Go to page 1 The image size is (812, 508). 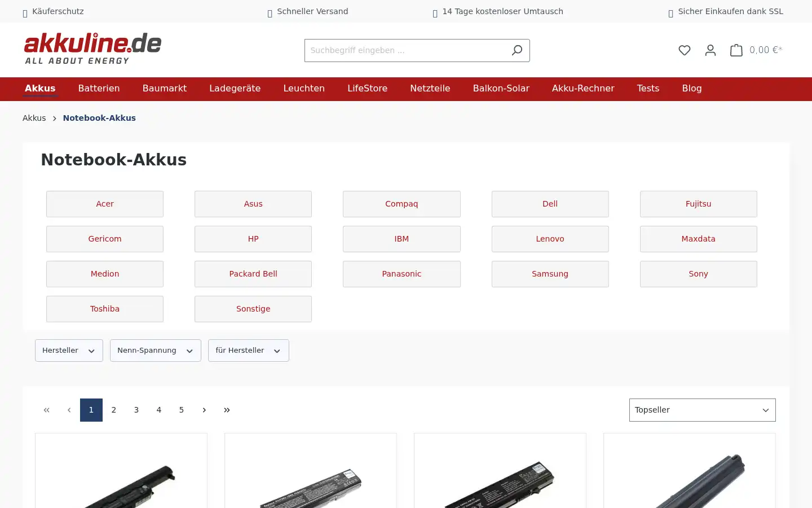click(91, 410)
